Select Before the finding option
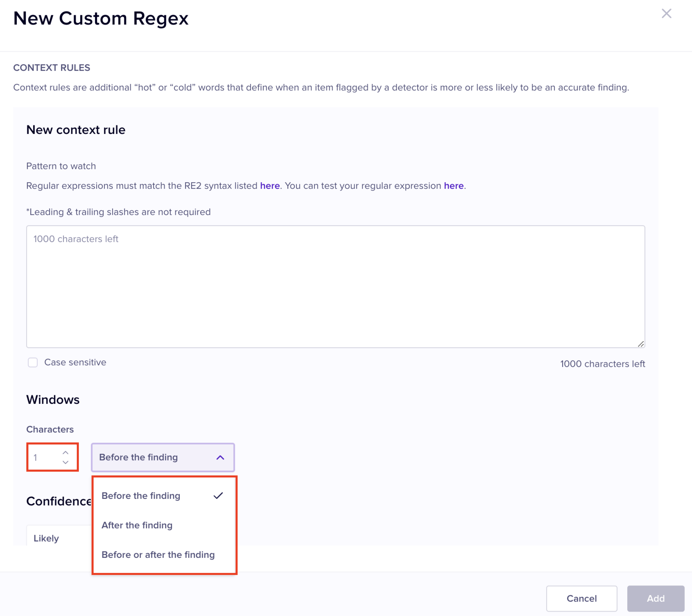Screen dimensions: 692x616 [141, 496]
